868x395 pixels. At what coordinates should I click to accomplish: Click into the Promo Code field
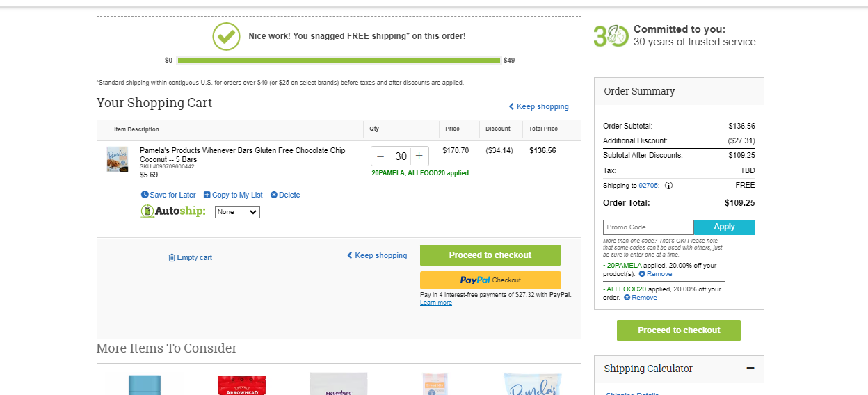pyautogui.click(x=648, y=227)
